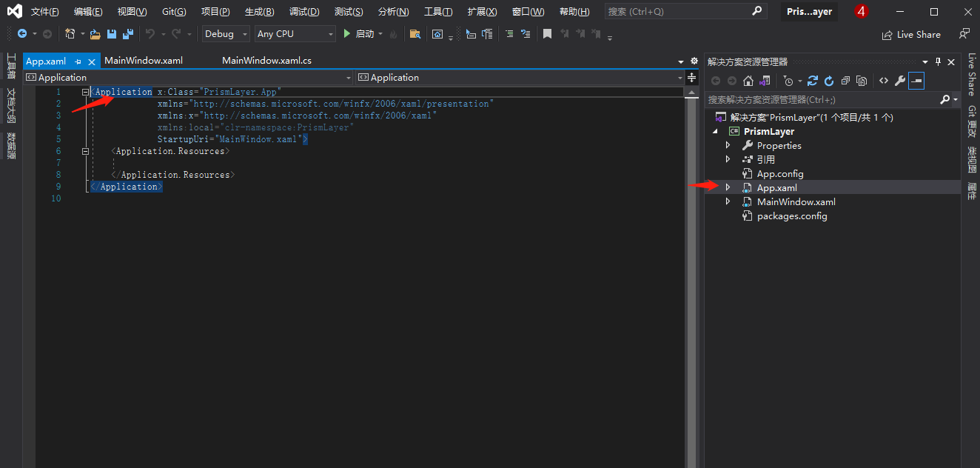Viewport: 980px width, 468px height.
Task: Click the notification bell showing 4
Action: point(860,11)
